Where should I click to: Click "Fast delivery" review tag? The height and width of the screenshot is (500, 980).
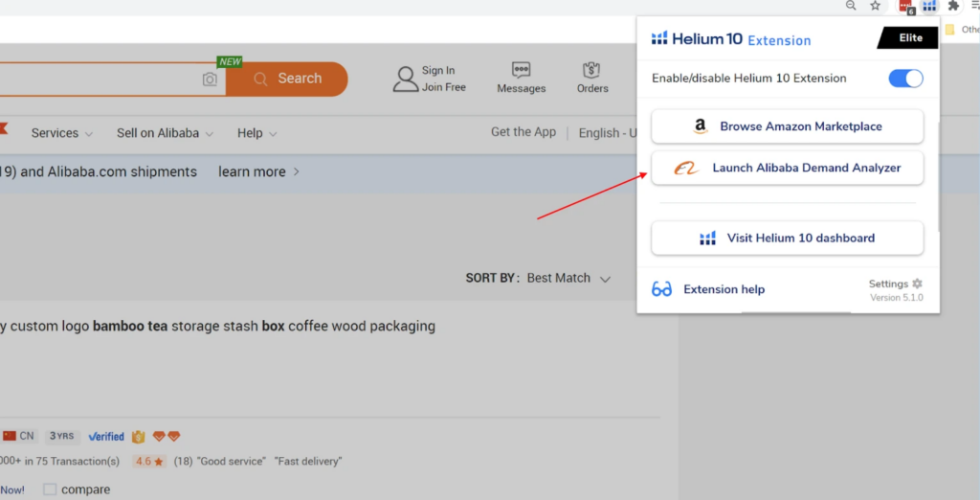pos(308,461)
